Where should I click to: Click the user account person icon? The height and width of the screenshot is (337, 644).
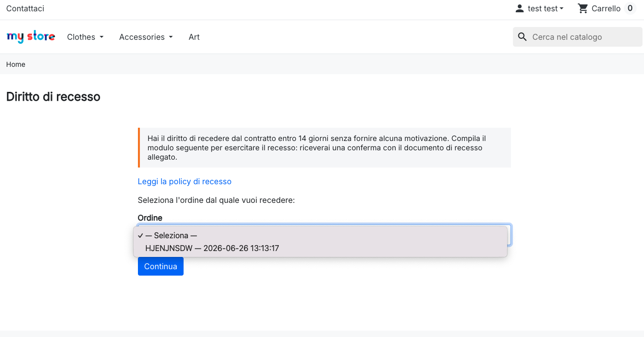(x=519, y=8)
